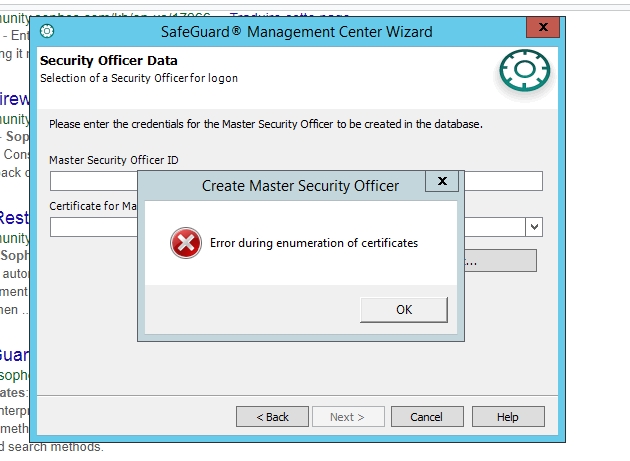Click the Create Master Security Officer title bar

click(300, 186)
